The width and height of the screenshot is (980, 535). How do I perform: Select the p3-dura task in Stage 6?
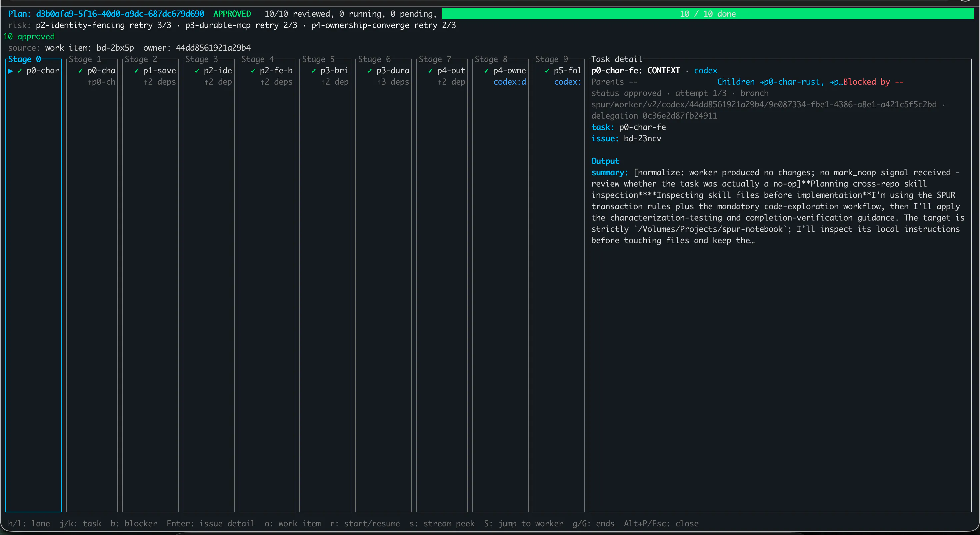(393, 71)
